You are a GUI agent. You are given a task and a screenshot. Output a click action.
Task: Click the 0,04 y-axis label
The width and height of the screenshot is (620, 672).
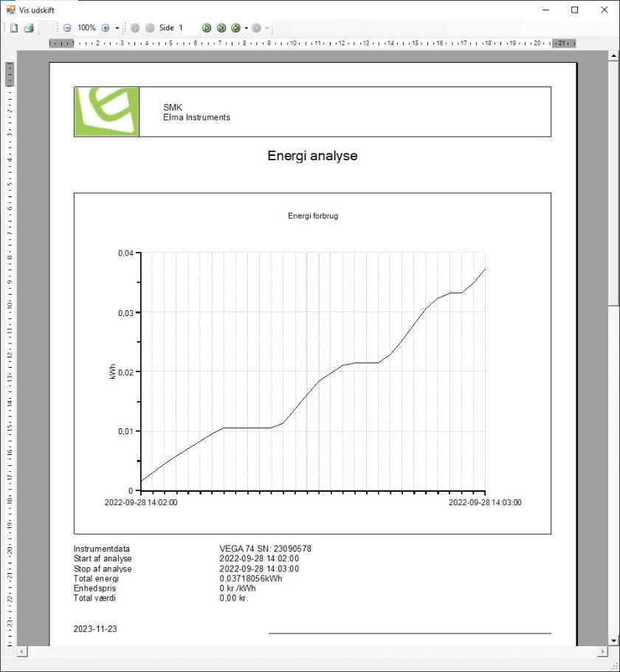125,253
